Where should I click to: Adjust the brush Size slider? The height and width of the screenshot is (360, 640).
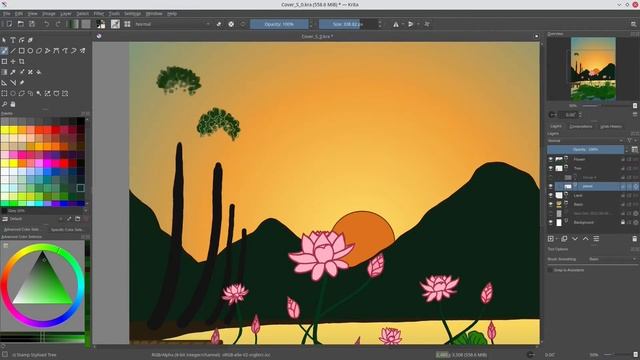[x=348, y=24]
